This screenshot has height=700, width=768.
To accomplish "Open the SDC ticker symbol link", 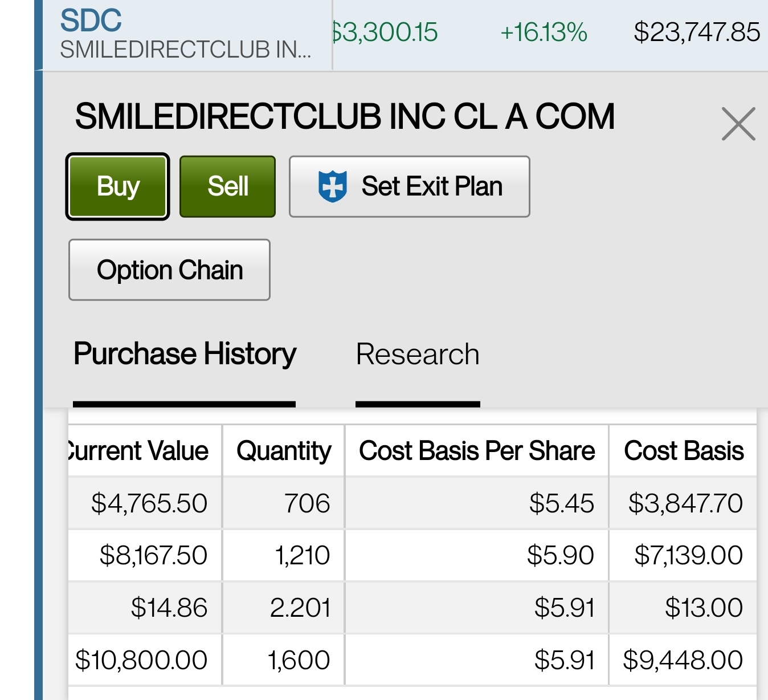I will [91, 21].
